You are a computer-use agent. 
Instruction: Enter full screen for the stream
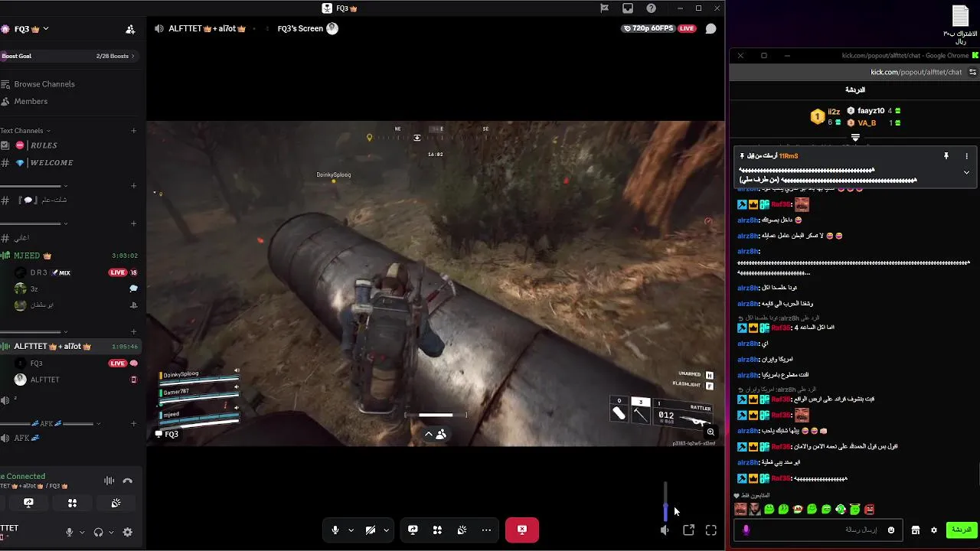[x=710, y=530]
